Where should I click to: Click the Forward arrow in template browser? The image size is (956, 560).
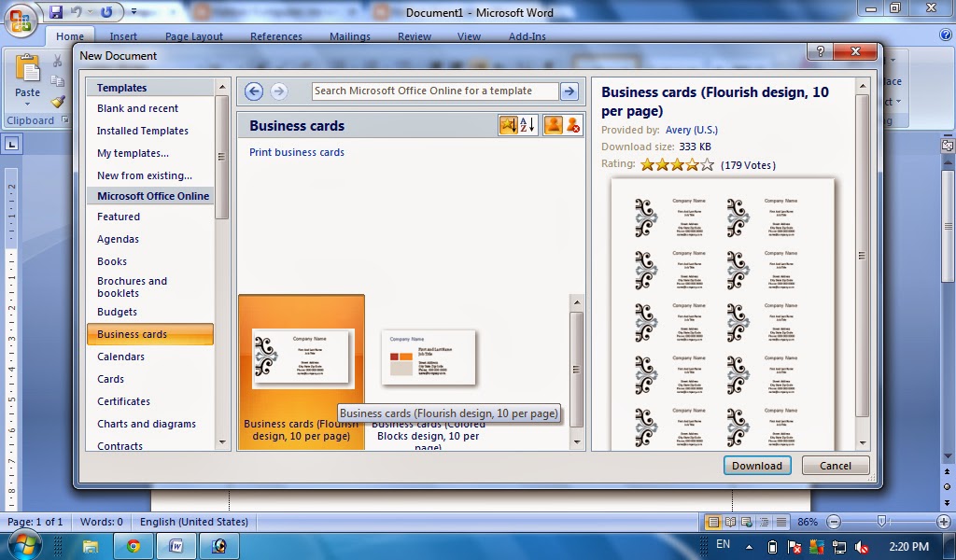point(278,91)
